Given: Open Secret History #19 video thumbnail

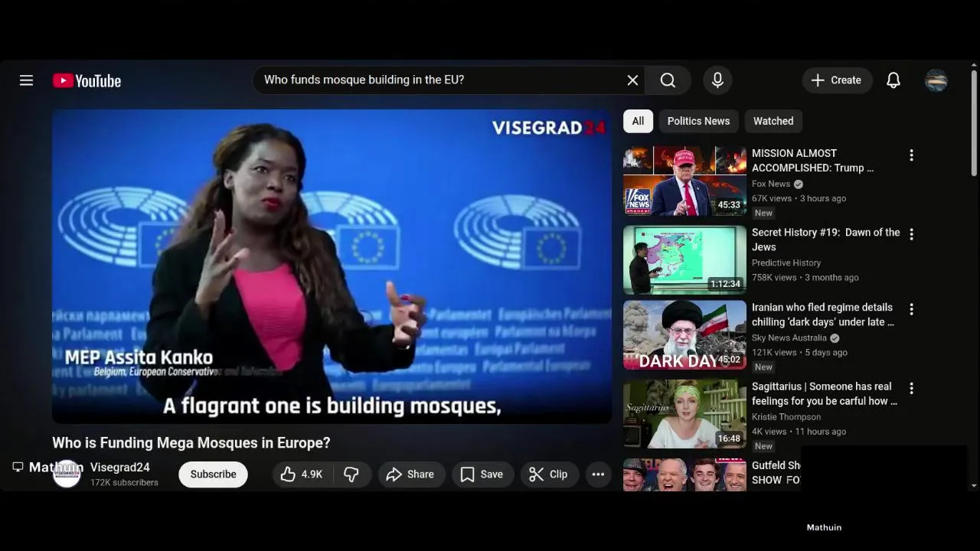Looking at the screenshot, I should coord(684,260).
